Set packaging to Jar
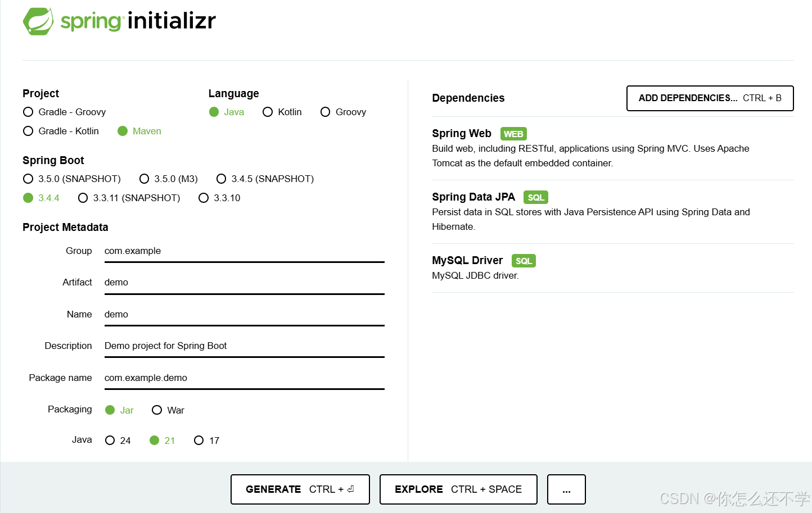812x513 pixels. click(119, 410)
